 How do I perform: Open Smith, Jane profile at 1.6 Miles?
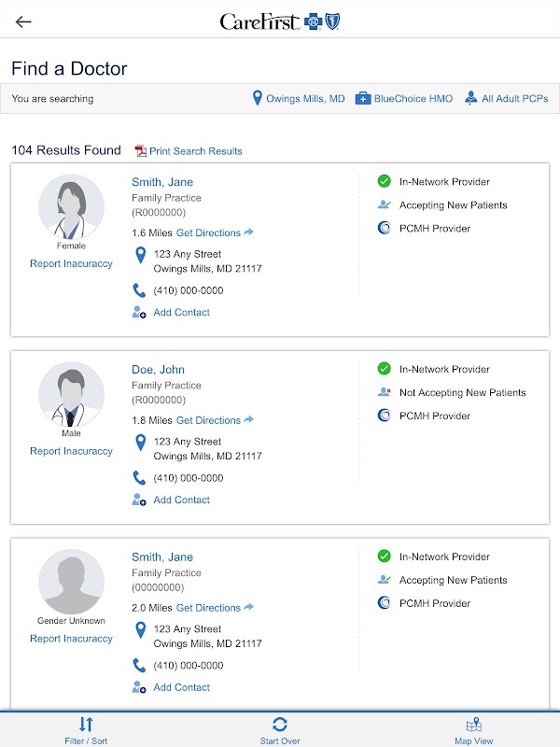point(162,182)
